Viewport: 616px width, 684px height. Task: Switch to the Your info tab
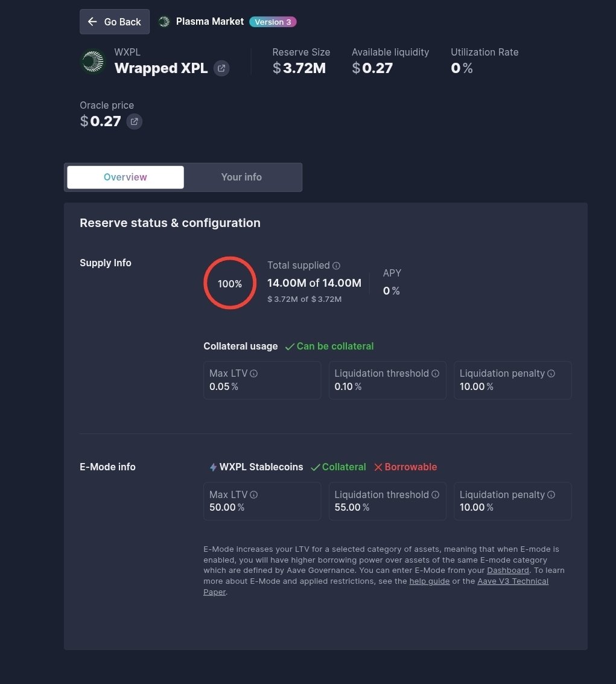tap(241, 177)
